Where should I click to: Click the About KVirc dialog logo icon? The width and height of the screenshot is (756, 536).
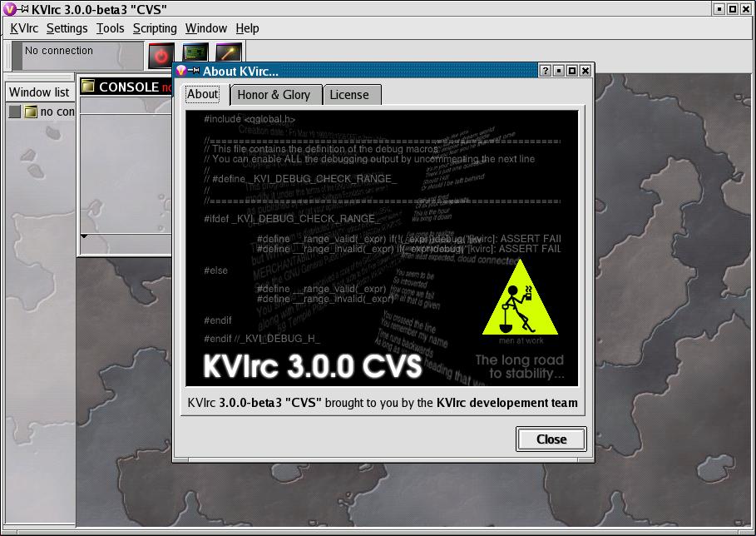(x=181, y=71)
